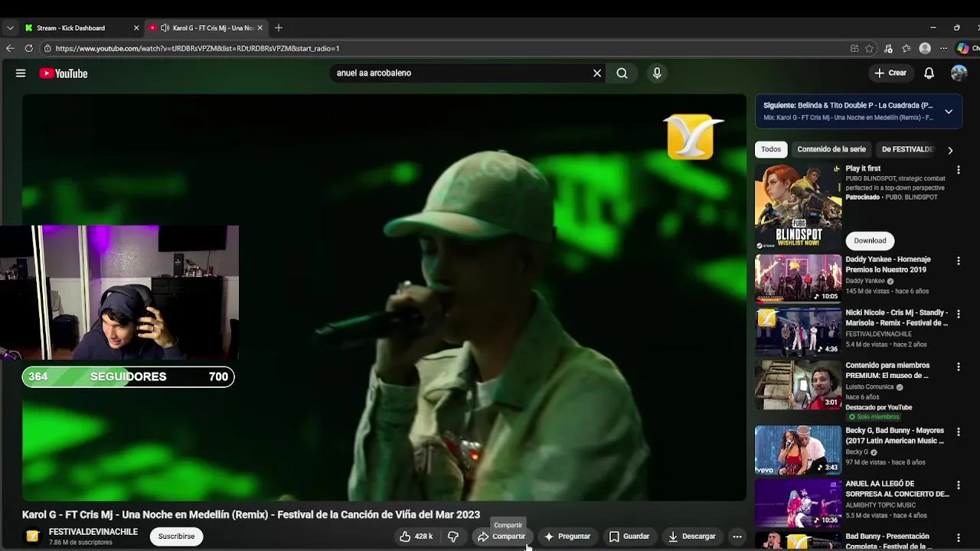The image size is (980, 551).
Task: Open PUBG Blindspot ad thumbnail
Action: (x=798, y=207)
